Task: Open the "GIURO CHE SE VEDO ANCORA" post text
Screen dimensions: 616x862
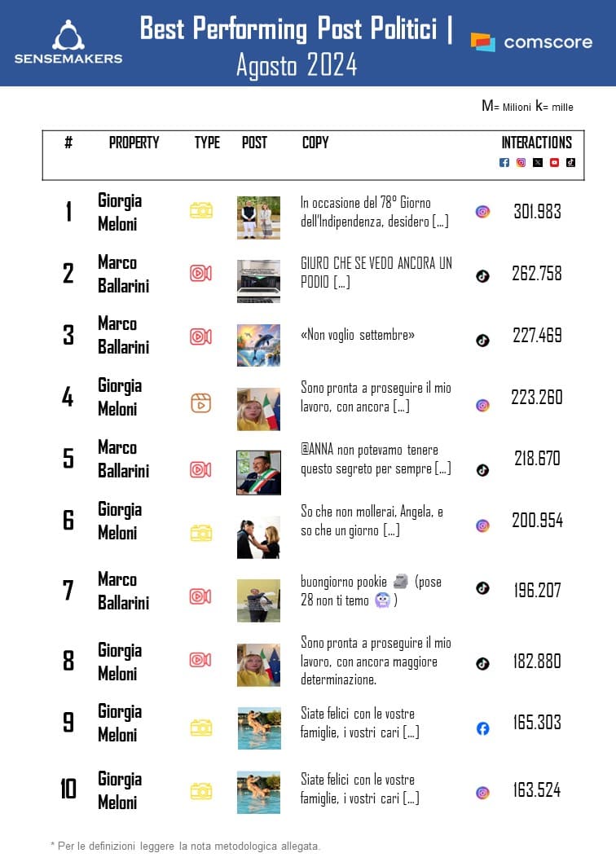Action: 376,272
